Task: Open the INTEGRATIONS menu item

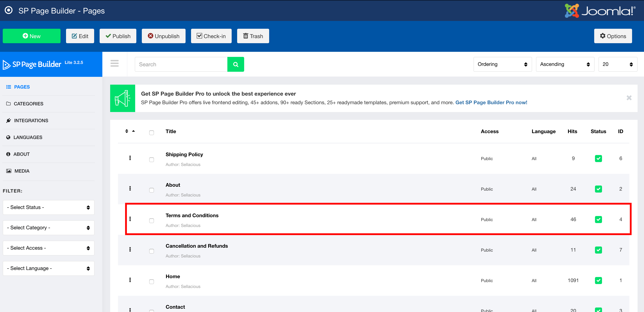Action: point(31,120)
